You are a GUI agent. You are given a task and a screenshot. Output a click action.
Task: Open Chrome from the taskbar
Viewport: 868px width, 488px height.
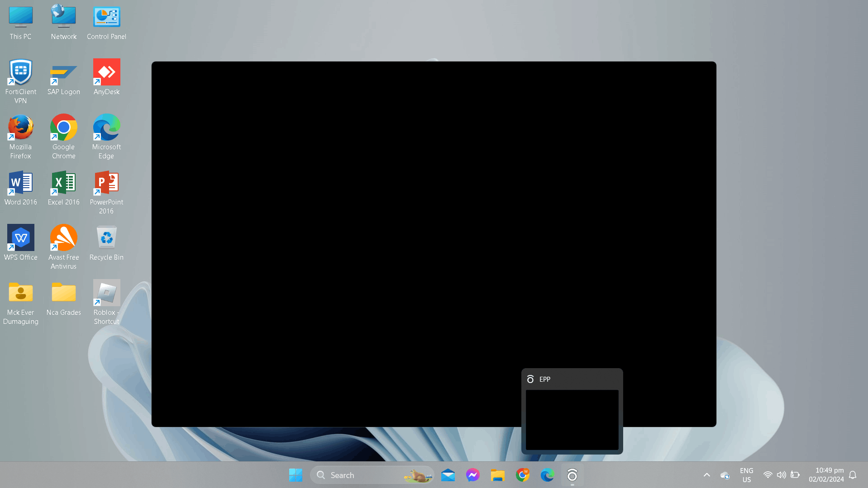[523, 475]
